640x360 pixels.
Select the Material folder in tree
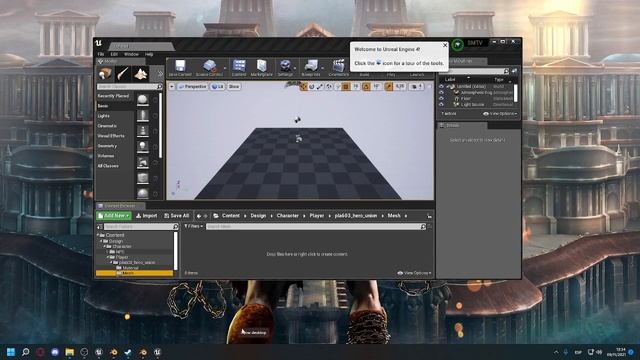click(130, 268)
